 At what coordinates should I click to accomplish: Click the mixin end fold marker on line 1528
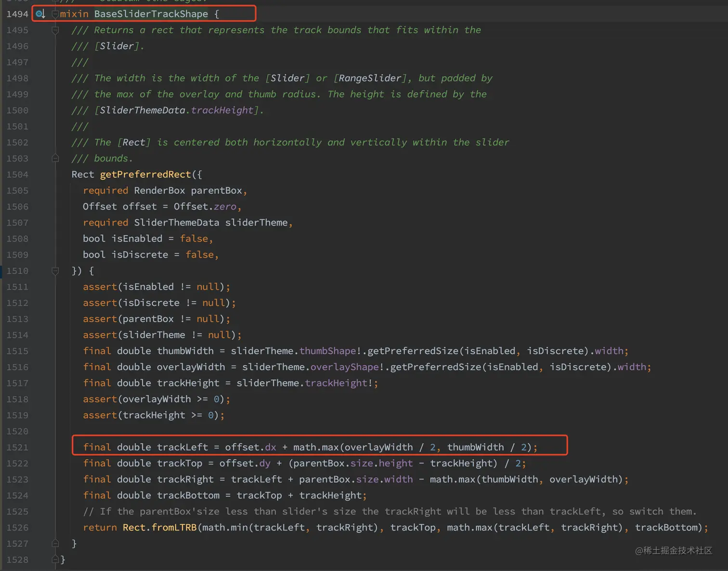tap(55, 559)
